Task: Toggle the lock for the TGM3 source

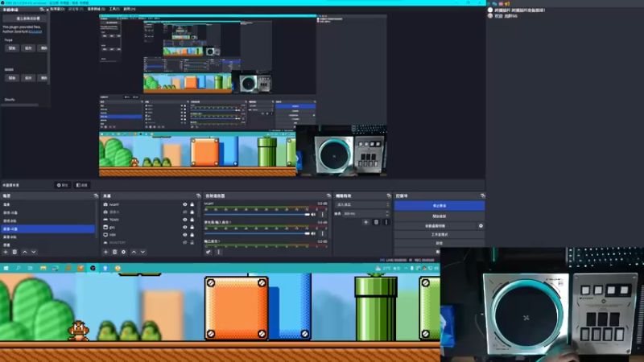Action: click(x=192, y=220)
